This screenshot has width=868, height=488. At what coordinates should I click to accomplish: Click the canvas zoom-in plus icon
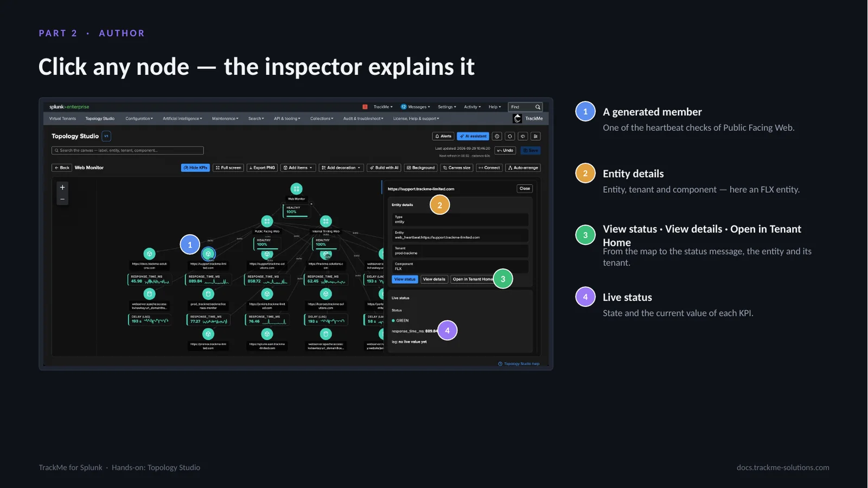[62, 187]
